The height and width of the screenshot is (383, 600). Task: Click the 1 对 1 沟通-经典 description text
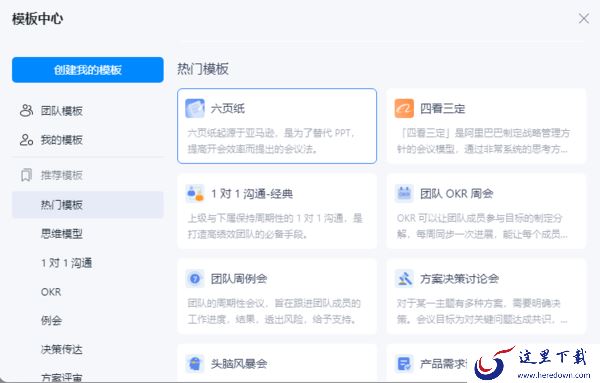(274, 226)
